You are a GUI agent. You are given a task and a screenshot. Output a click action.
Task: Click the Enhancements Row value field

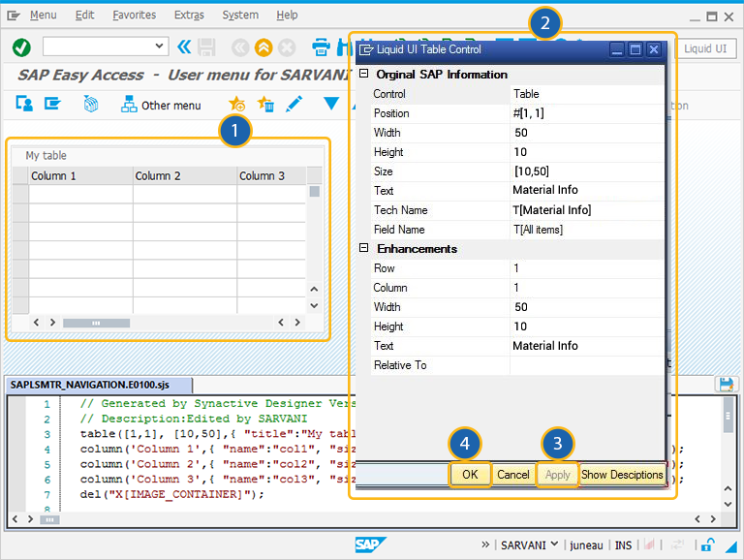coord(587,268)
